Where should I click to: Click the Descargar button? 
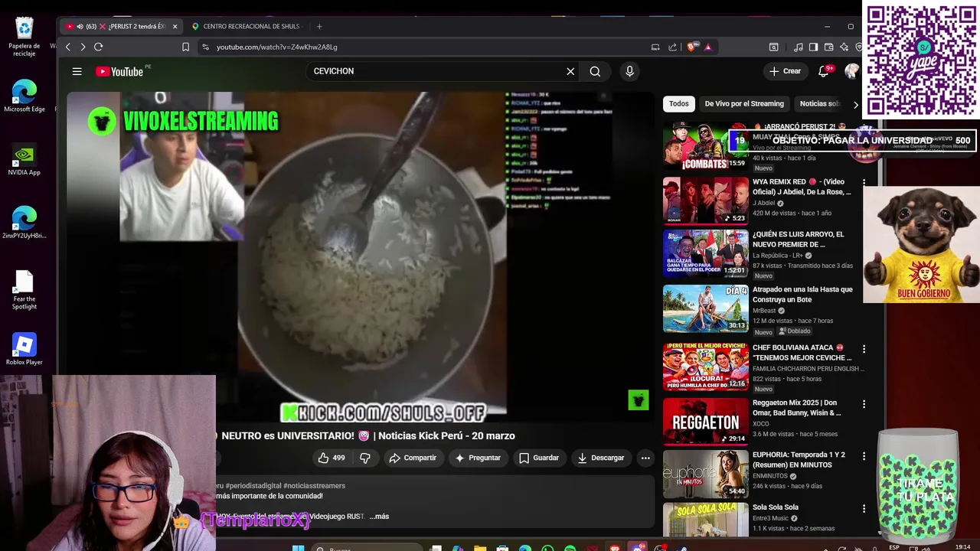(x=601, y=458)
